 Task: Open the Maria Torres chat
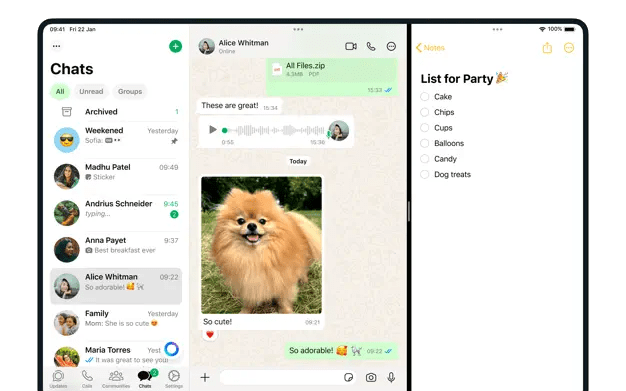click(x=116, y=355)
